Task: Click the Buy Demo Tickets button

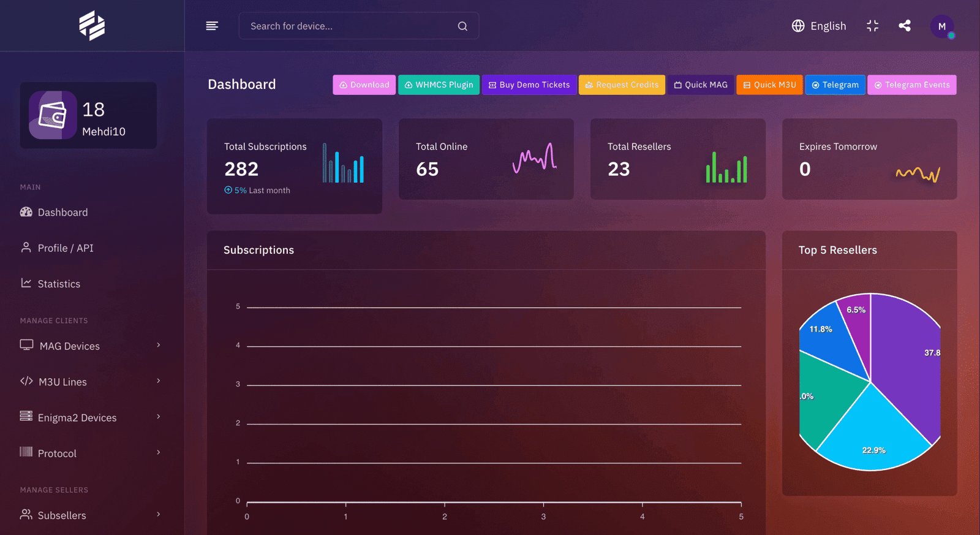Action: 529,85
